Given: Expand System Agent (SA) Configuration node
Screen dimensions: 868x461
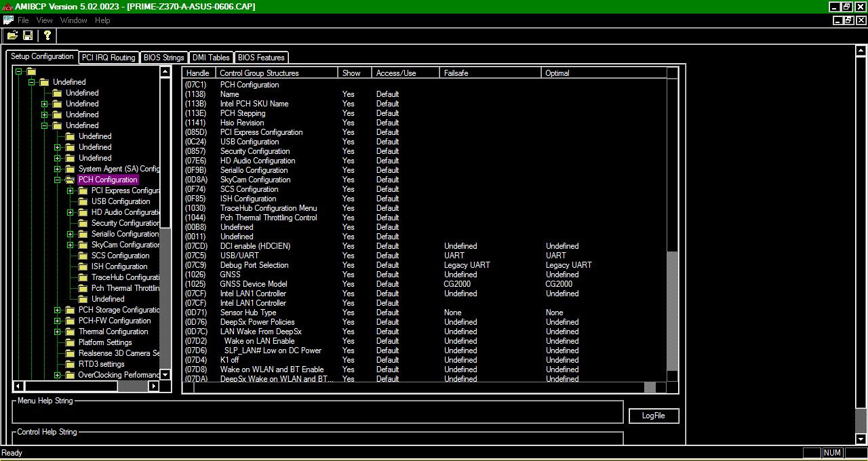Looking at the screenshot, I should 58,169.
